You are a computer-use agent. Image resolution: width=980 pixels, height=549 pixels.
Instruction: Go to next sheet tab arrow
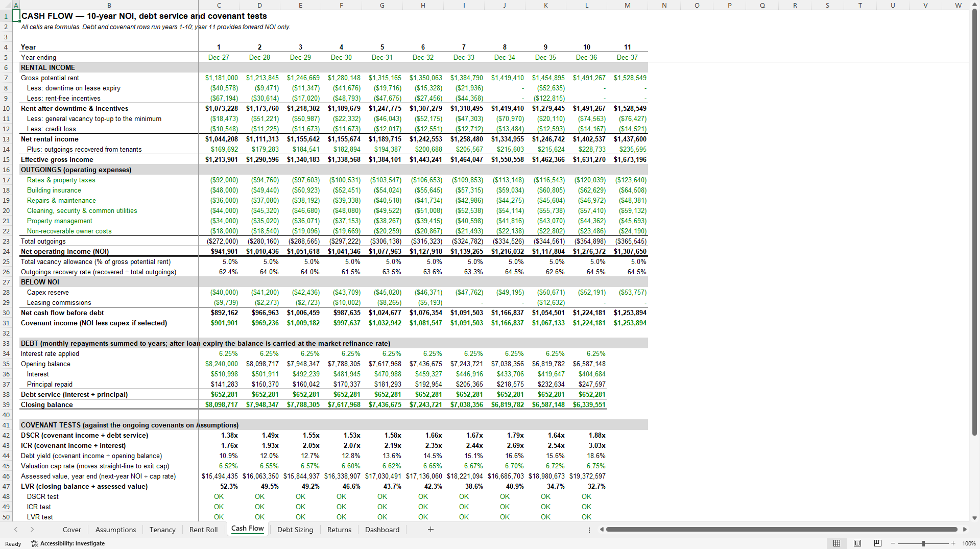[32, 530]
